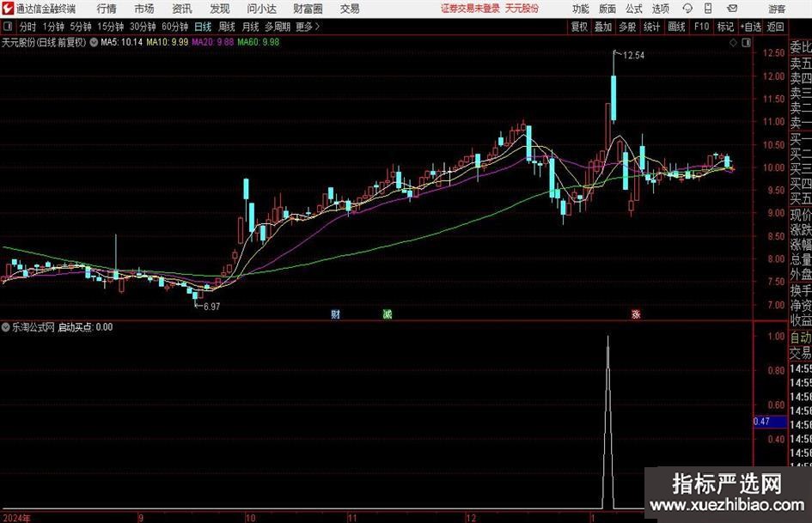
Task: Click the 证券交易未登录 login link
Action: click(470, 9)
